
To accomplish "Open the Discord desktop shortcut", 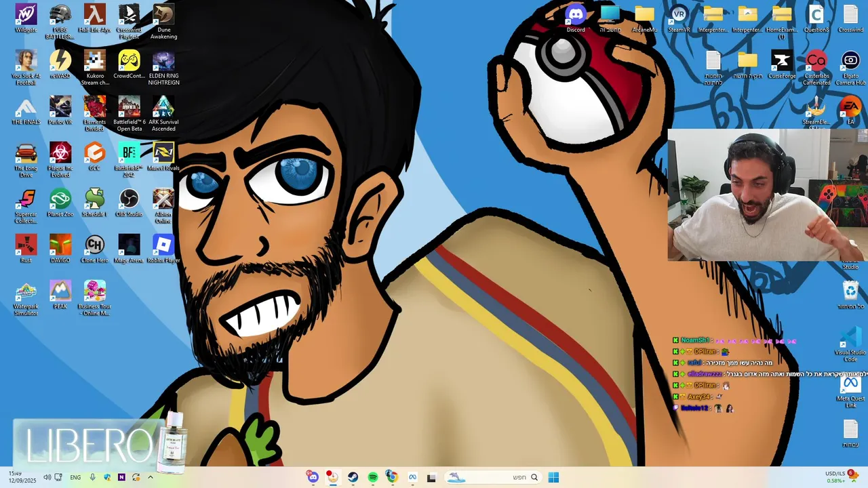I will click(576, 18).
